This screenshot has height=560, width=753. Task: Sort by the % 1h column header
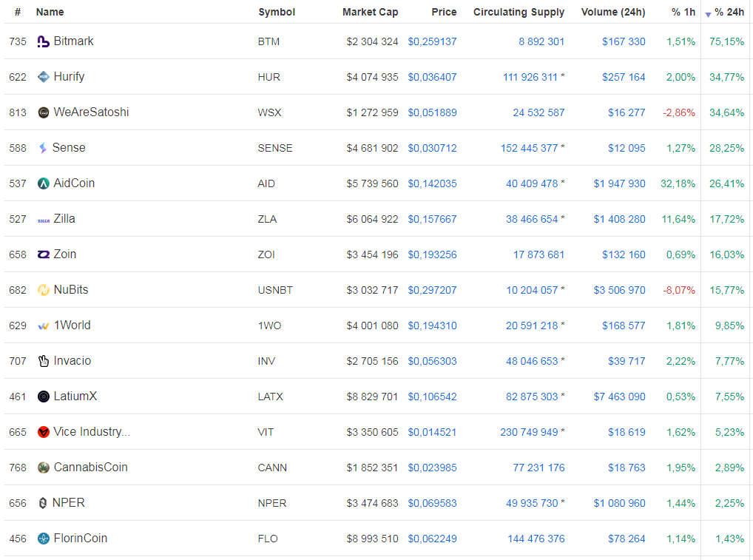tap(683, 12)
